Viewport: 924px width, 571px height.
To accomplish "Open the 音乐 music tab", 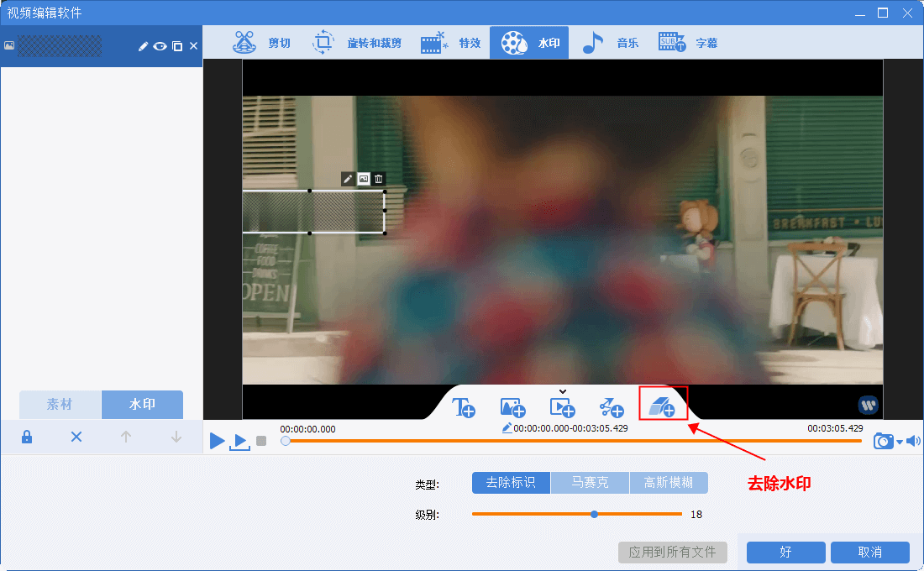I will tap(610, 43).
